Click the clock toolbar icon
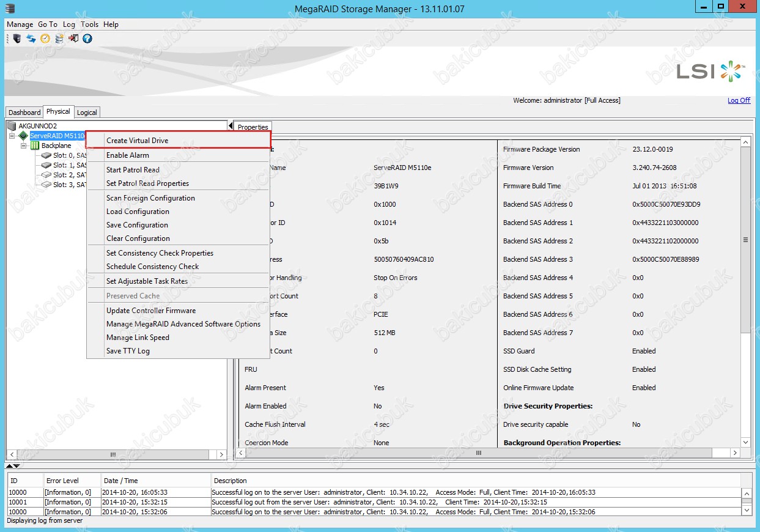The height and width of the screenshot is (532, 760). point(45,39)
